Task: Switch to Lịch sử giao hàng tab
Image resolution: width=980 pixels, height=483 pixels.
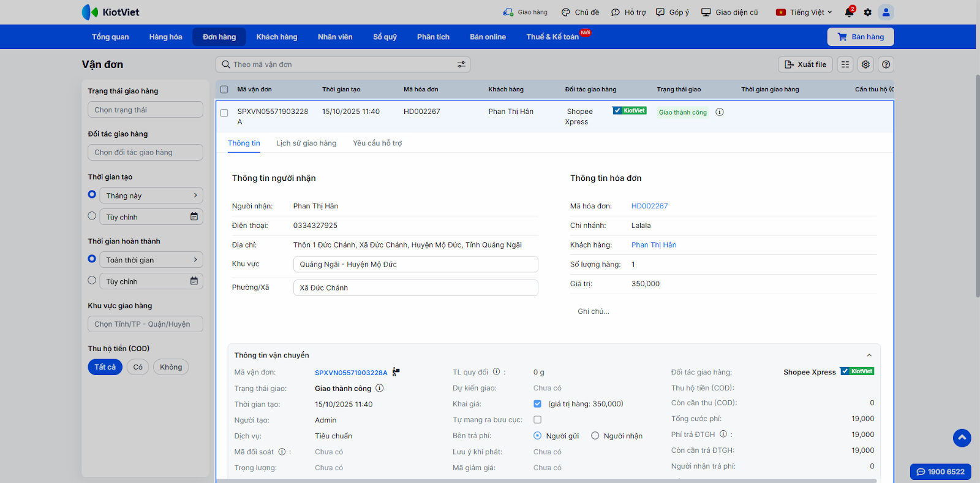Action: [x=306, y=143]
